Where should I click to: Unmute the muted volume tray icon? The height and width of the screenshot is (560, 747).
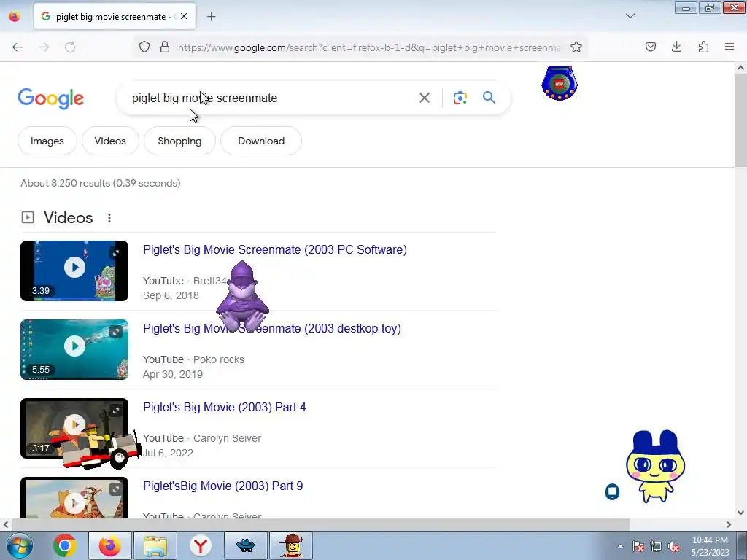click(x=673, y=547)
